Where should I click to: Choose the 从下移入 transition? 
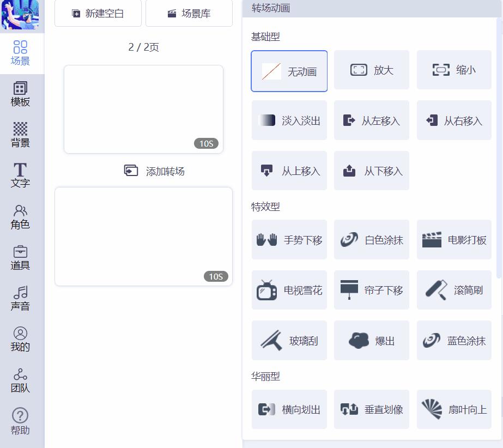[372, 171]
